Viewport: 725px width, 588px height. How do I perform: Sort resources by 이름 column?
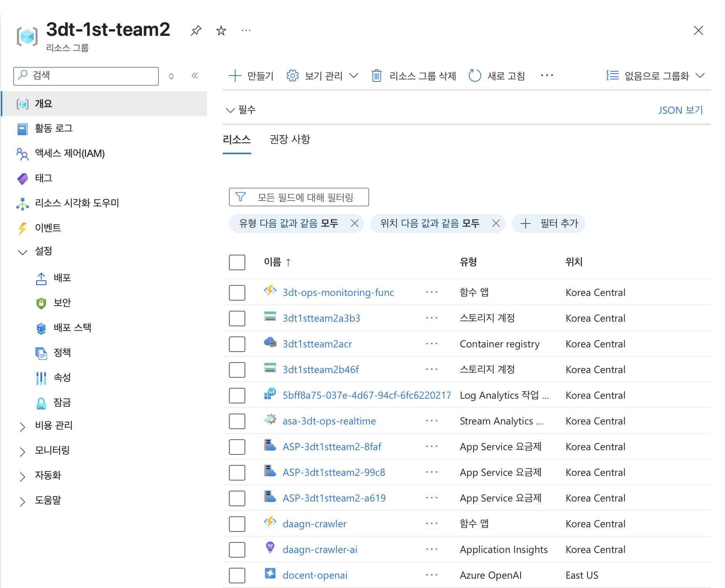pyautogui.click(x=277, y=262)
